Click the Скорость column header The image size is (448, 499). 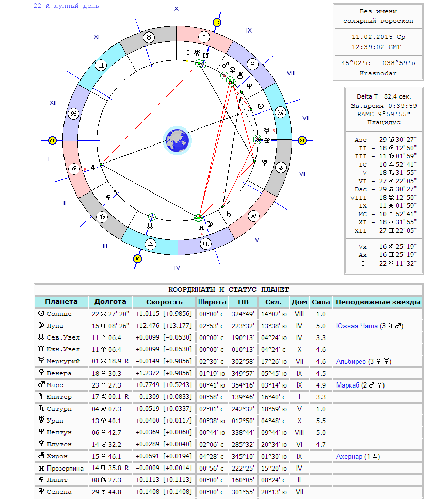coord(164,302)
